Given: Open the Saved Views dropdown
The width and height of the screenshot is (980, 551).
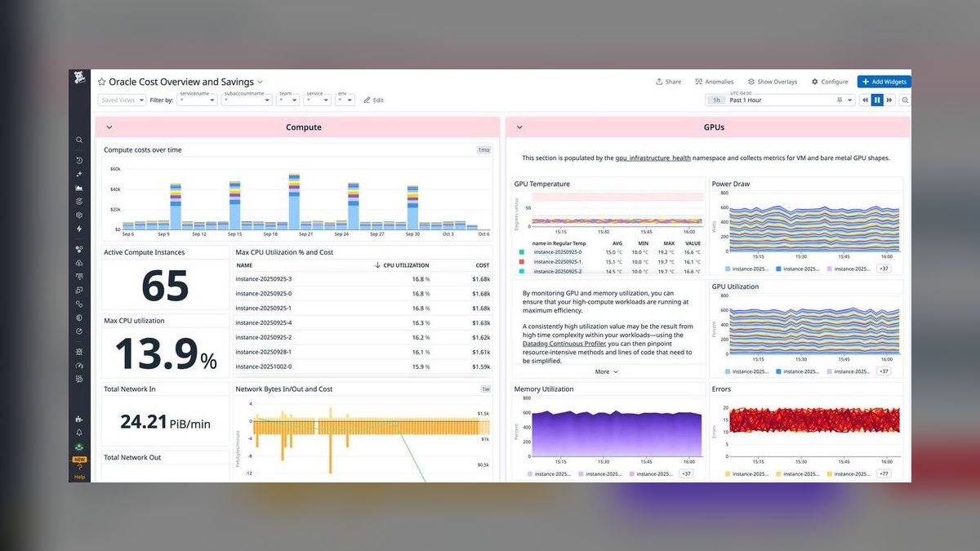Looking at the screenshot, I should [122, 100].
